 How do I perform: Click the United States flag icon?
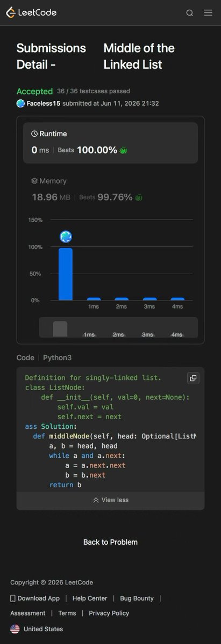click(x=15, y=629)
